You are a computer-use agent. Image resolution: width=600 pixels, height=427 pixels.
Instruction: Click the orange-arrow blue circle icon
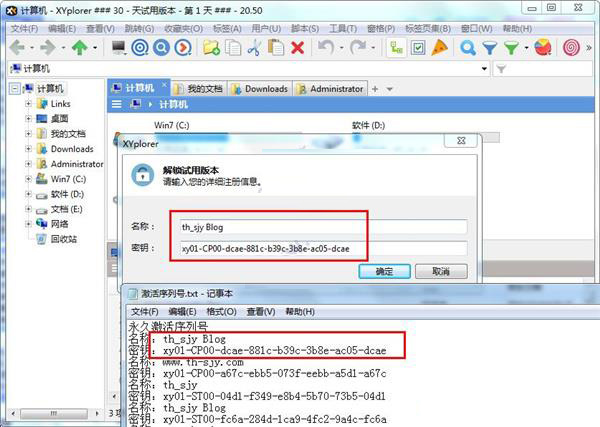click(x=183, y=48)
